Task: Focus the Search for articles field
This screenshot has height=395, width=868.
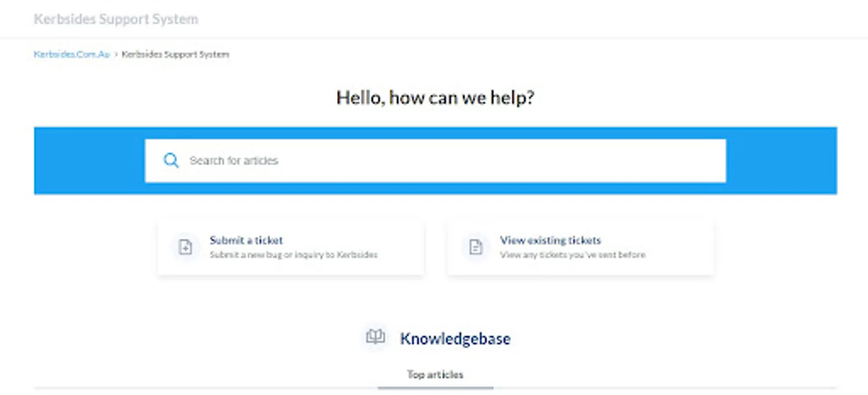Action: tap(439, 161)
